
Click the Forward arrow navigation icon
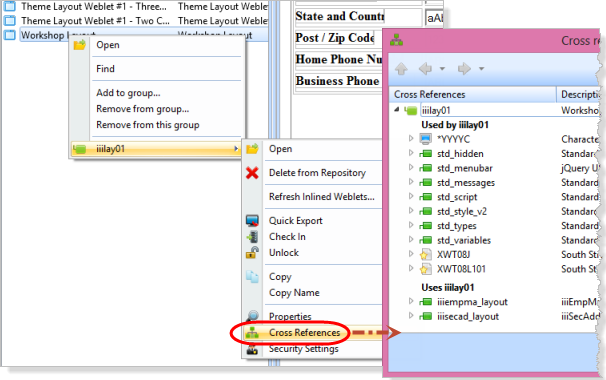point(464,69)
